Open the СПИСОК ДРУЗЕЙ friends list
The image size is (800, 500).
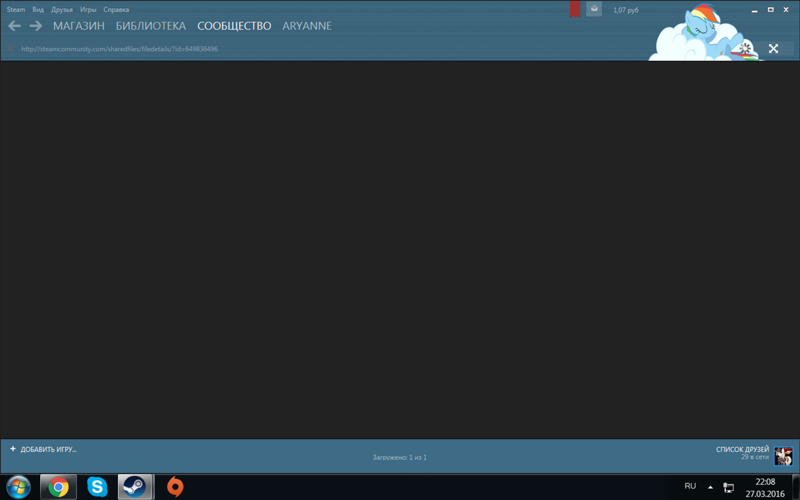coord(742,449)
